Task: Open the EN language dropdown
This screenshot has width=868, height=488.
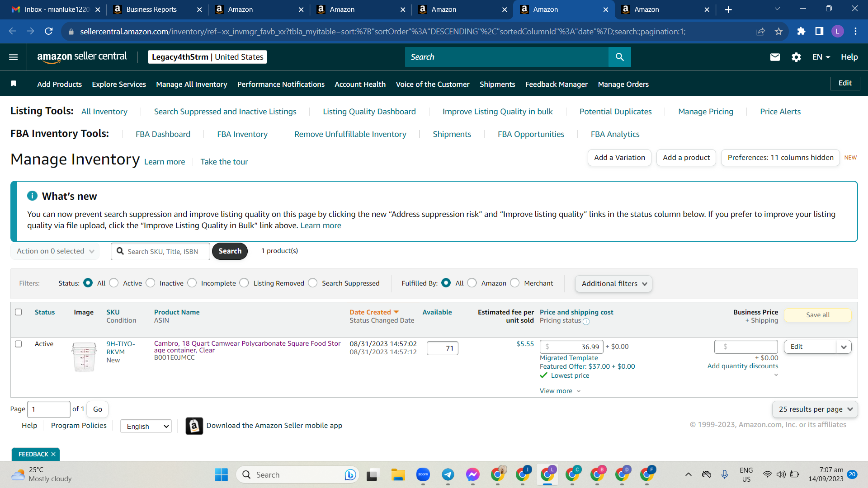Action: coord(821,57)
